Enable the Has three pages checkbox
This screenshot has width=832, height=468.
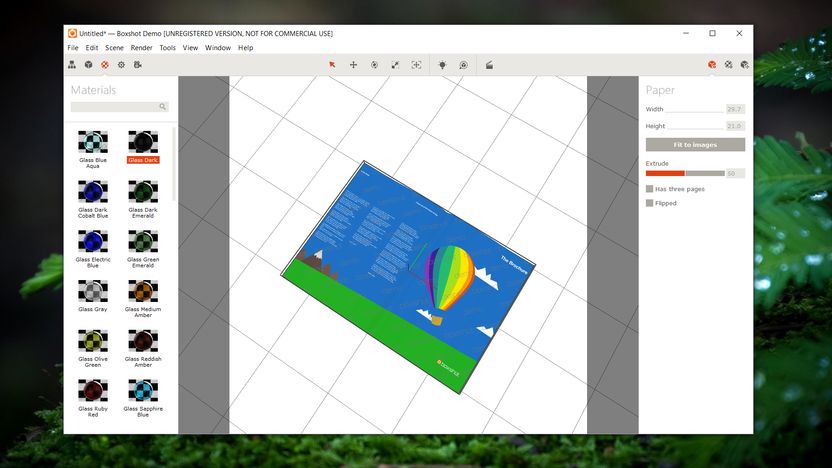[649, 189]
